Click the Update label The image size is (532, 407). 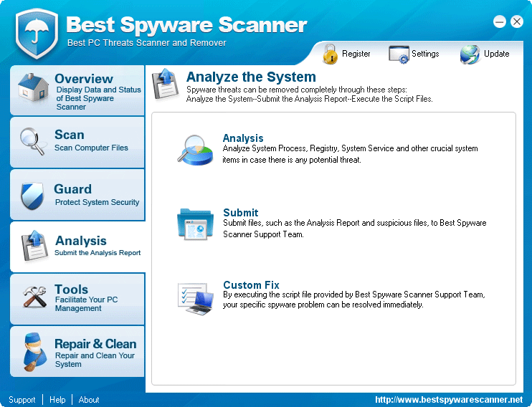point(496,54)
